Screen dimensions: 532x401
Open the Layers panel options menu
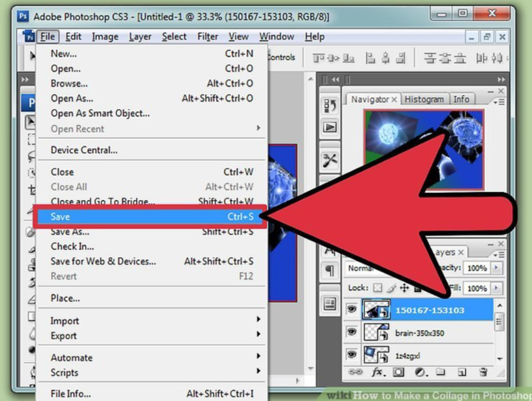[499, 255]
